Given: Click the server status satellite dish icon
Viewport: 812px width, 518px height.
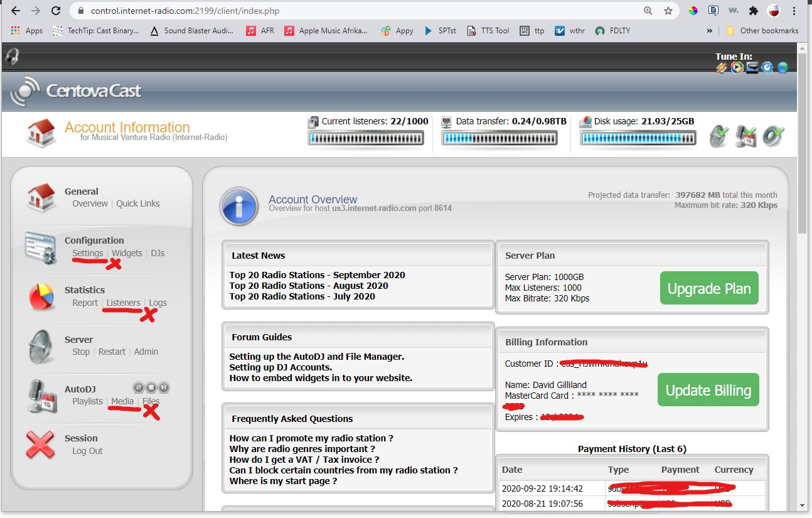Looking at the screenshot, I should tap(720, 136).
